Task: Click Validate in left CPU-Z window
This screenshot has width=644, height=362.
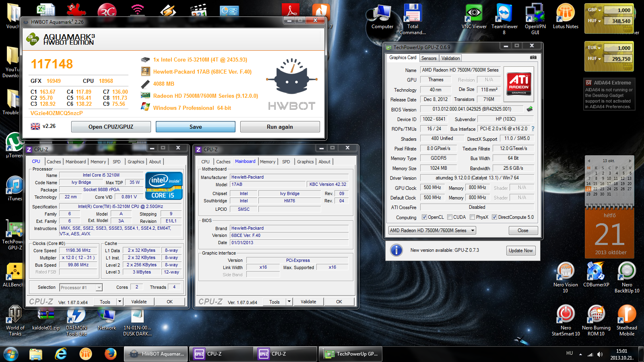Action: (139, 302)
